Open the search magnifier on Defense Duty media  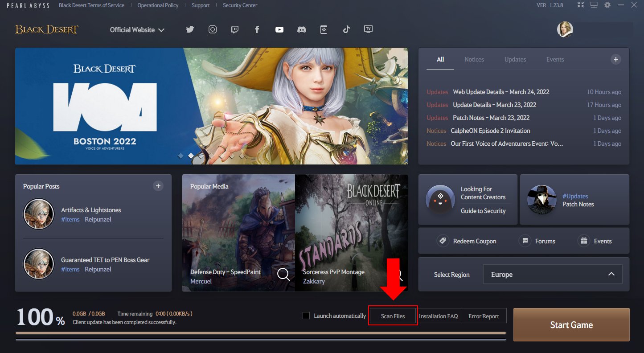point(283,275)
